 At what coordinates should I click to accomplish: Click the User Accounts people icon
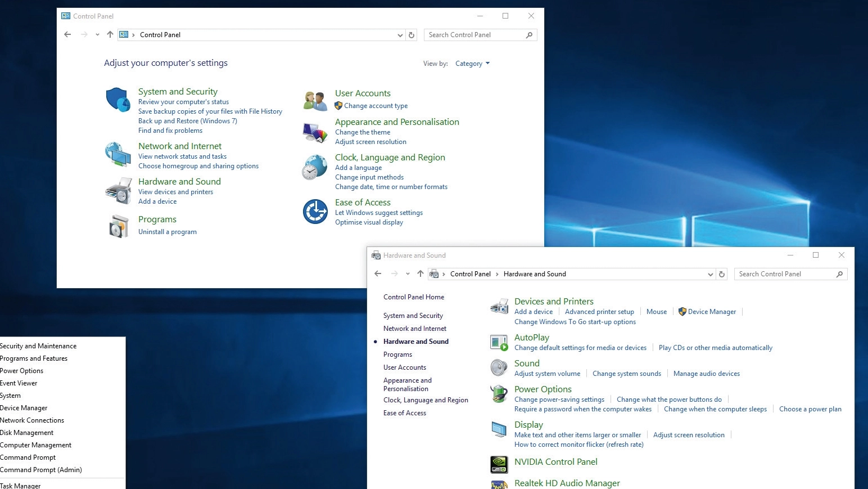pyautogui.click(x=315, y=101)
